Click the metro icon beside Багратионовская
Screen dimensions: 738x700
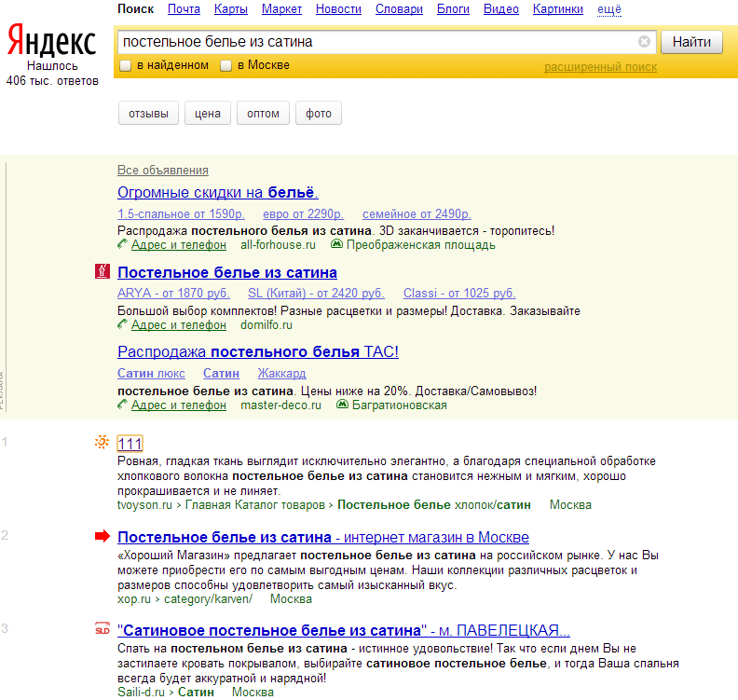342,405
